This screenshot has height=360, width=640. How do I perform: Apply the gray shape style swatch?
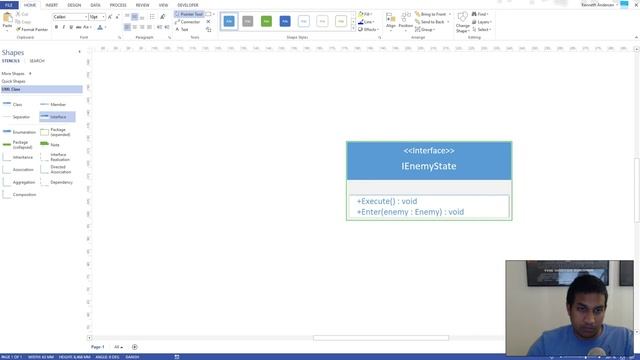pyautogui.click(x=248, y=21)
